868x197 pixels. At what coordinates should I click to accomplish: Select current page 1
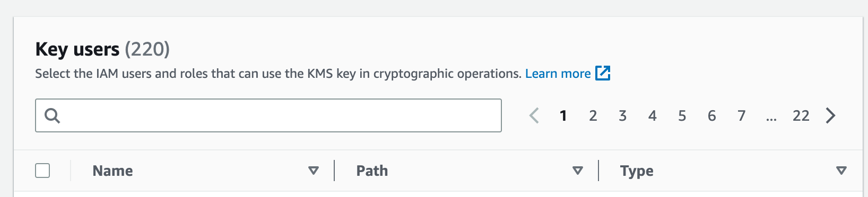pyautogui.click(x=563, y=115)
